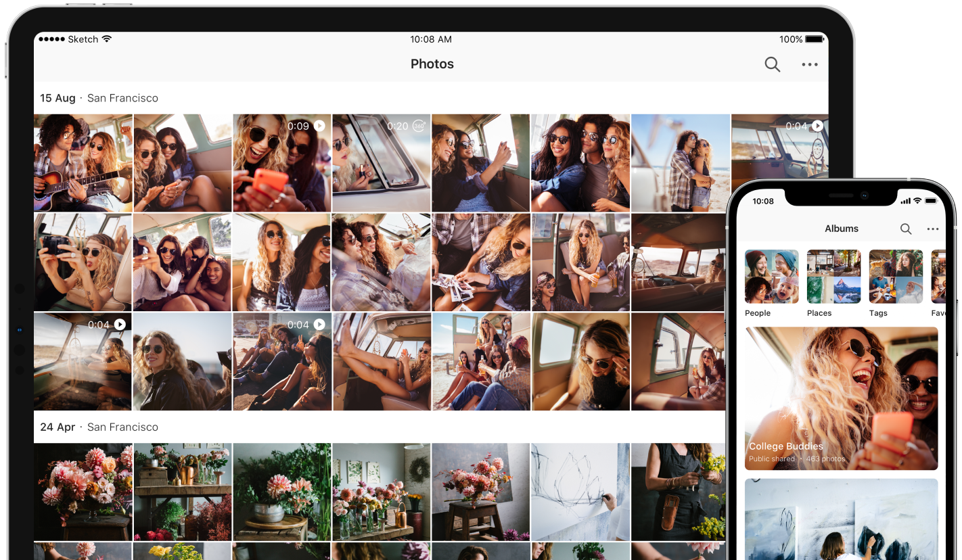962x560 pixels.
Task: Open the 0:20 360-degree video
Action: coord(381,163)
